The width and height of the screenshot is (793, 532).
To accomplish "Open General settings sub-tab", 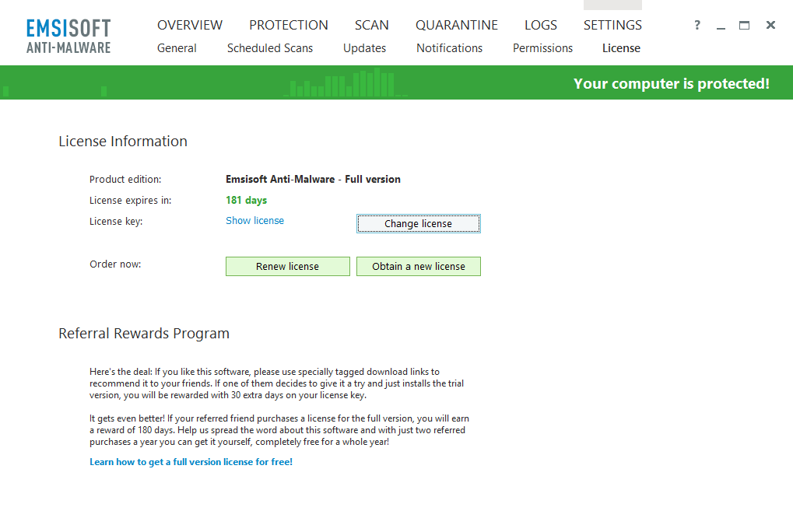I will pos(177,48).
